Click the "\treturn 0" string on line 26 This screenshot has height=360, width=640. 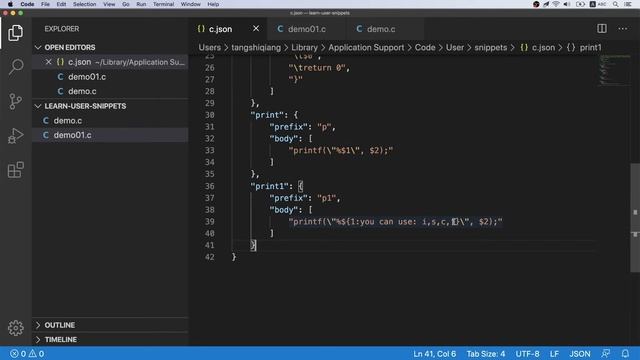tap(317, 68)
